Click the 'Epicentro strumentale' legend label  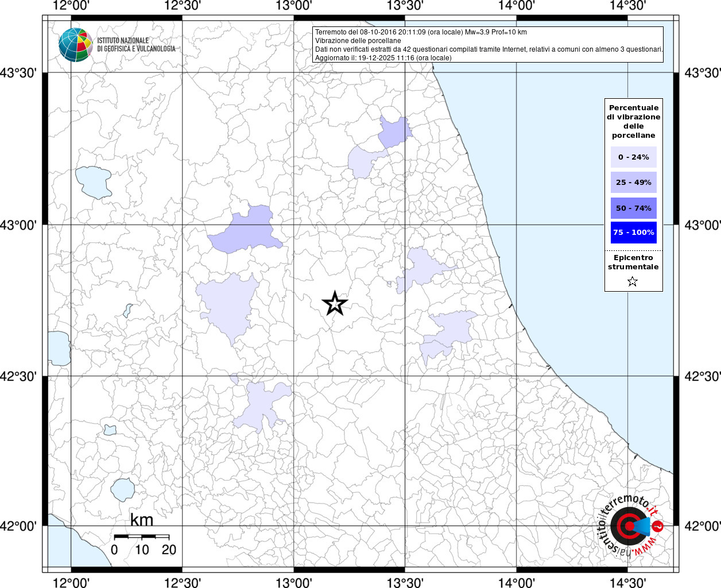tap(633, 262)
